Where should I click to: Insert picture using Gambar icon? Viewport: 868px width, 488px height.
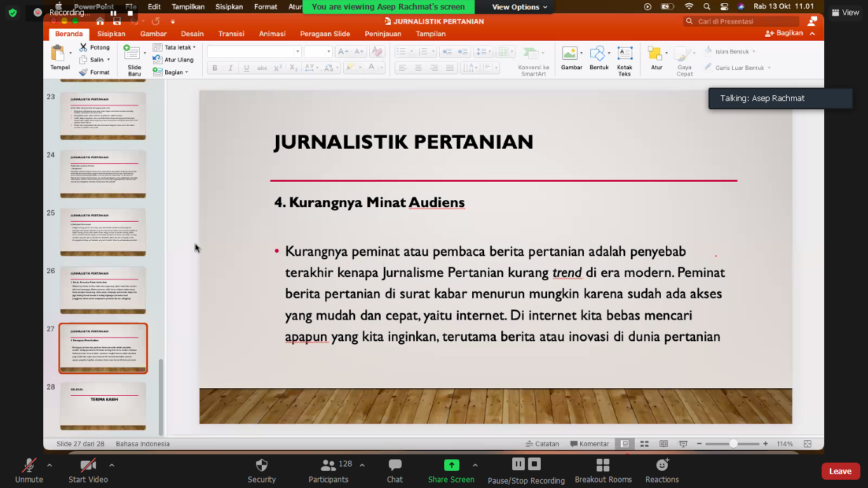pyautogui.click(x=569, y=53)
